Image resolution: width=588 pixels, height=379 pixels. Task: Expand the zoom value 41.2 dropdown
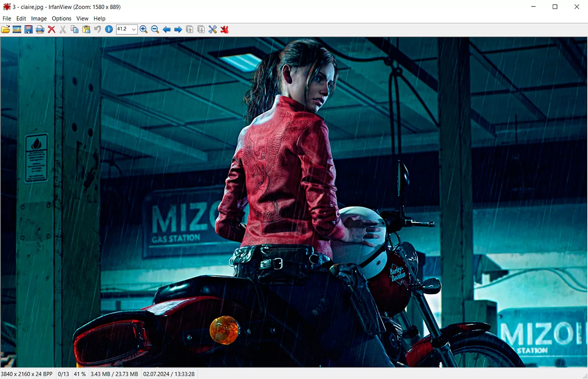click(134, 29)
